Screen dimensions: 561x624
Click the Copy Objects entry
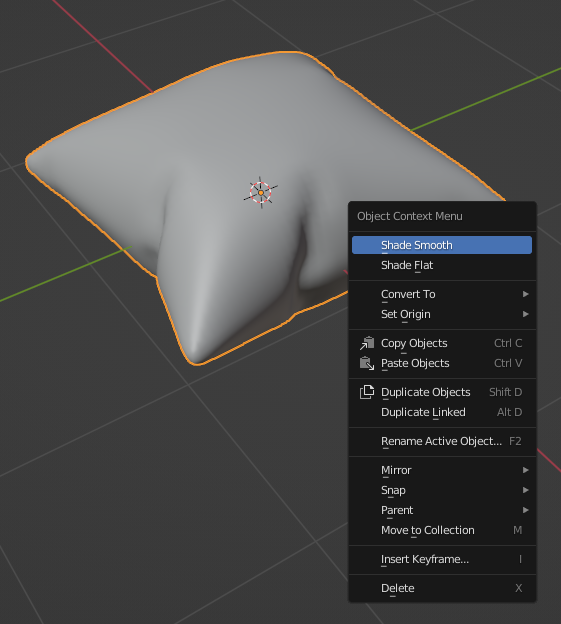click(x=442, y=343)
